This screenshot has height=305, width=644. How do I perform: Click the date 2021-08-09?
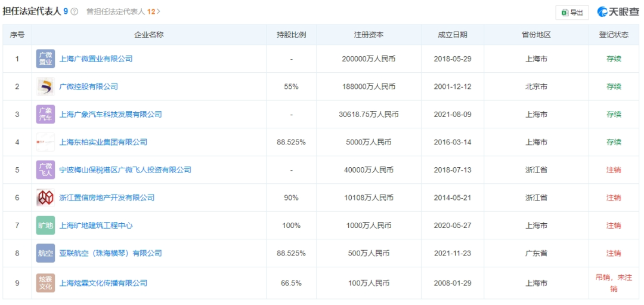[452, 114]
